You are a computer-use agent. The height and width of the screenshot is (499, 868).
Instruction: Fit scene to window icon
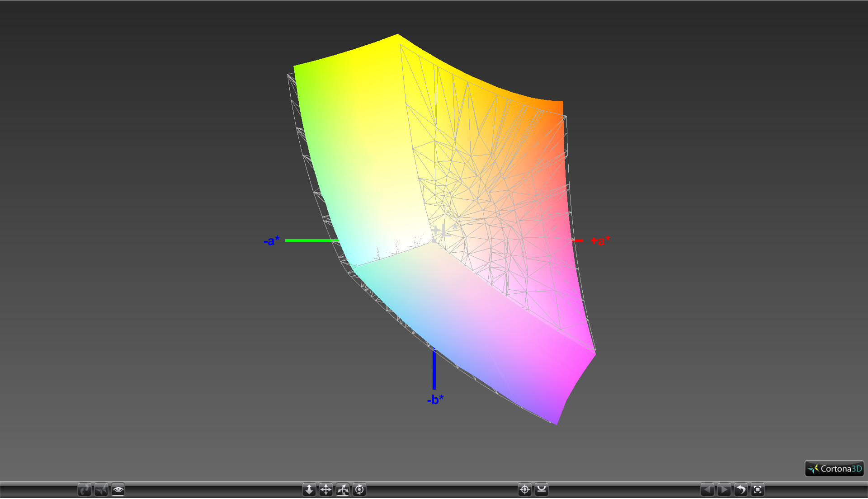[758, 490]
